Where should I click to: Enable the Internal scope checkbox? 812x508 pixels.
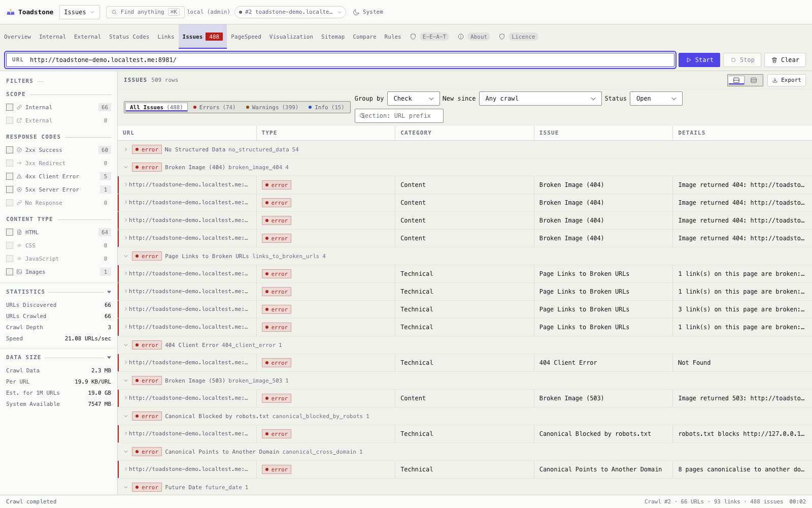10,107
